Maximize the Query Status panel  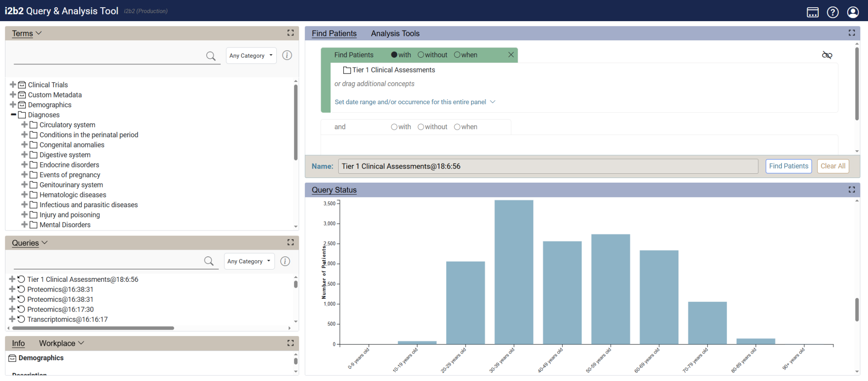click(x=851, y=190)
